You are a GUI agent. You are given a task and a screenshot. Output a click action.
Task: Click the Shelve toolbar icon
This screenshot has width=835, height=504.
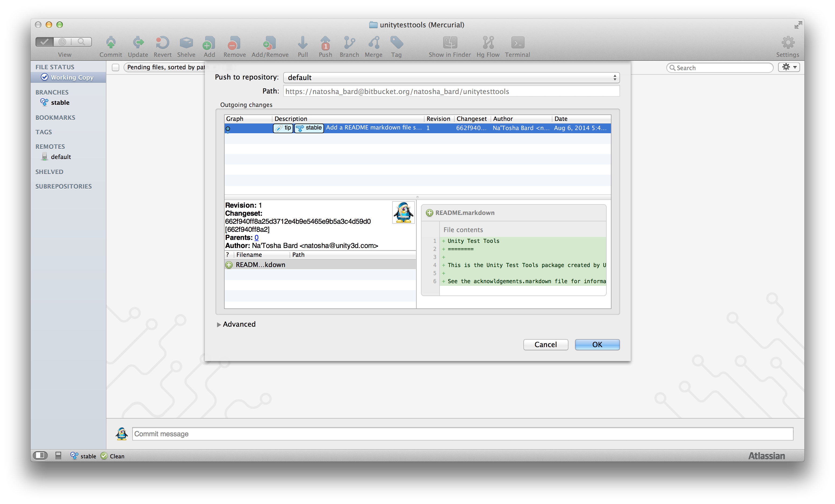click(186, 43)
